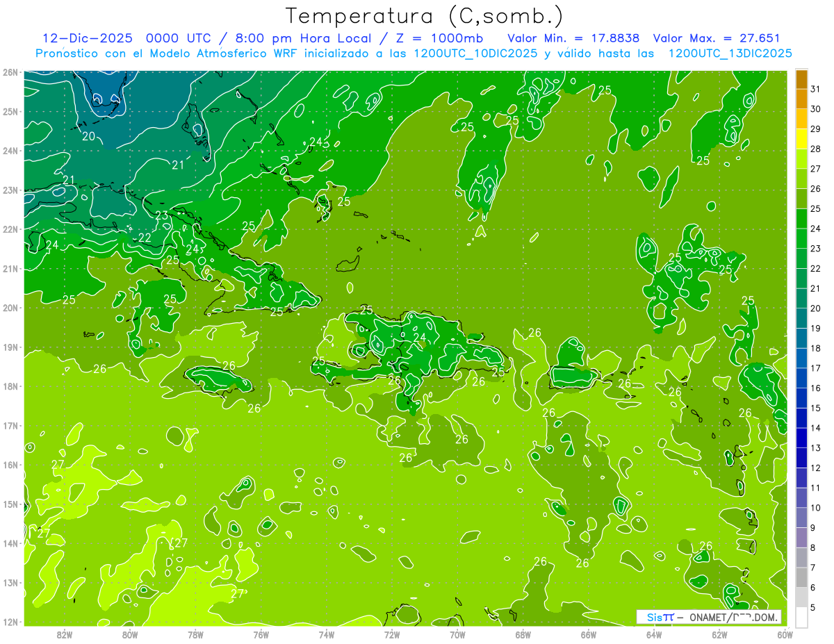Screen dimensions: 834x644
Task: Click the blue "Sis" logo text
Action: (655, 617)
